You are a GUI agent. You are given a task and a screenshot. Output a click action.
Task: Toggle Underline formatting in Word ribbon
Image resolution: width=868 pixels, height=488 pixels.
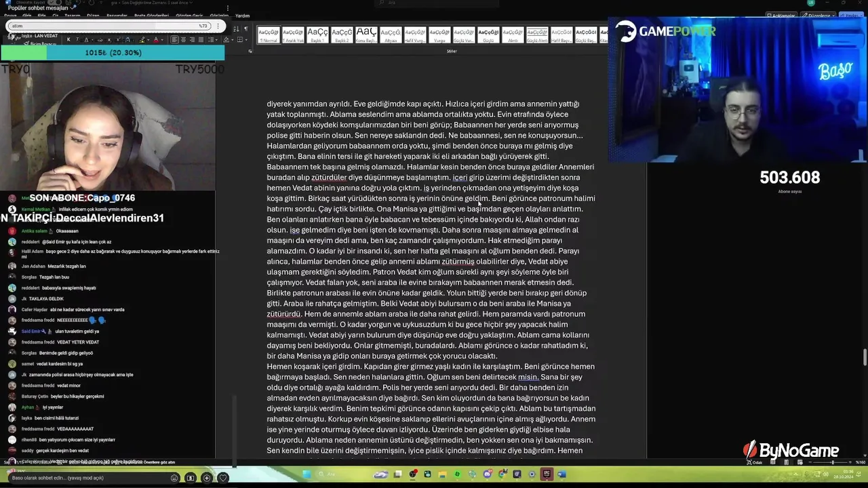[86, 39]
